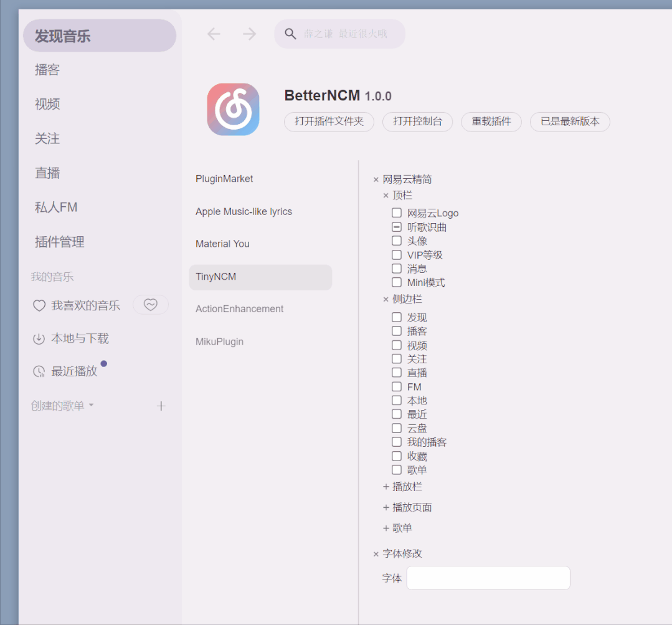Expand the 播放栏 group
This screenshot has width=672, height=625.
click(x=386, y=487)
